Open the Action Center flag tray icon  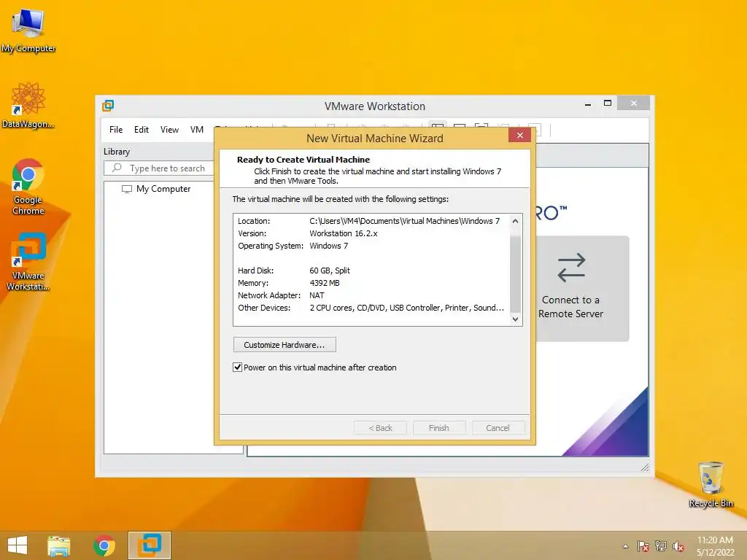(x=643, y=546)
